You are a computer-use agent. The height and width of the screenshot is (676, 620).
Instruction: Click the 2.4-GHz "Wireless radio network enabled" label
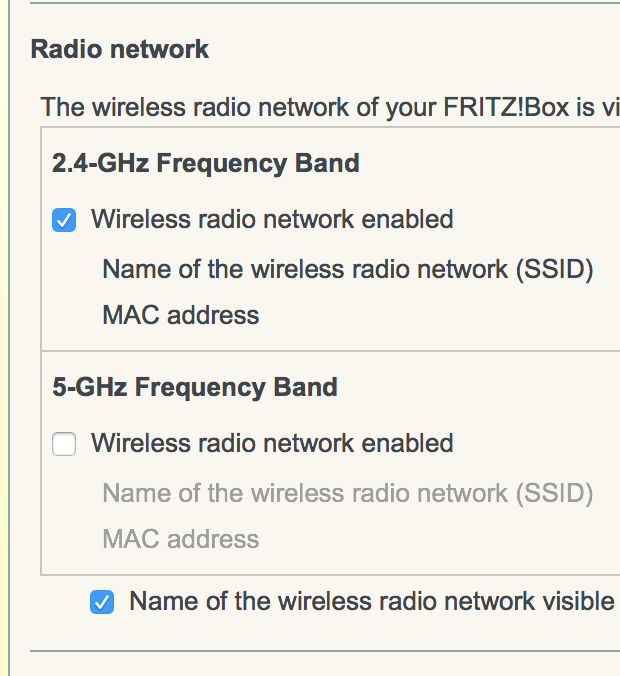272,220
